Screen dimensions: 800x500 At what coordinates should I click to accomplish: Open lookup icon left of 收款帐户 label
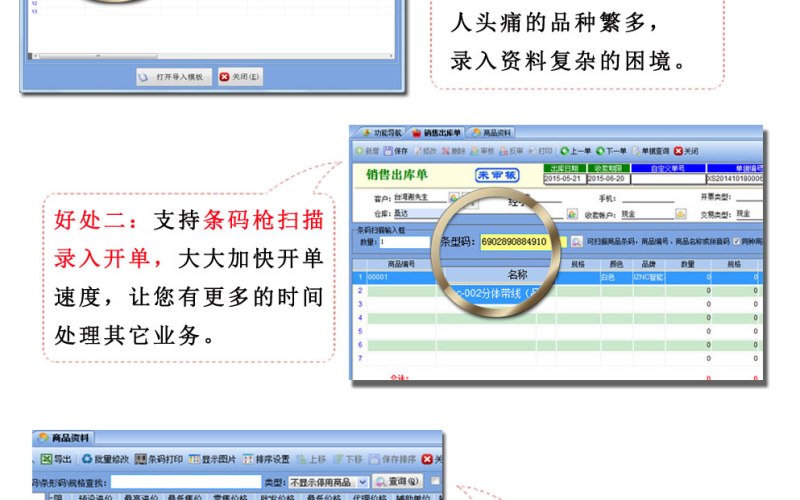pyautogui.click(x=572, y=214)
